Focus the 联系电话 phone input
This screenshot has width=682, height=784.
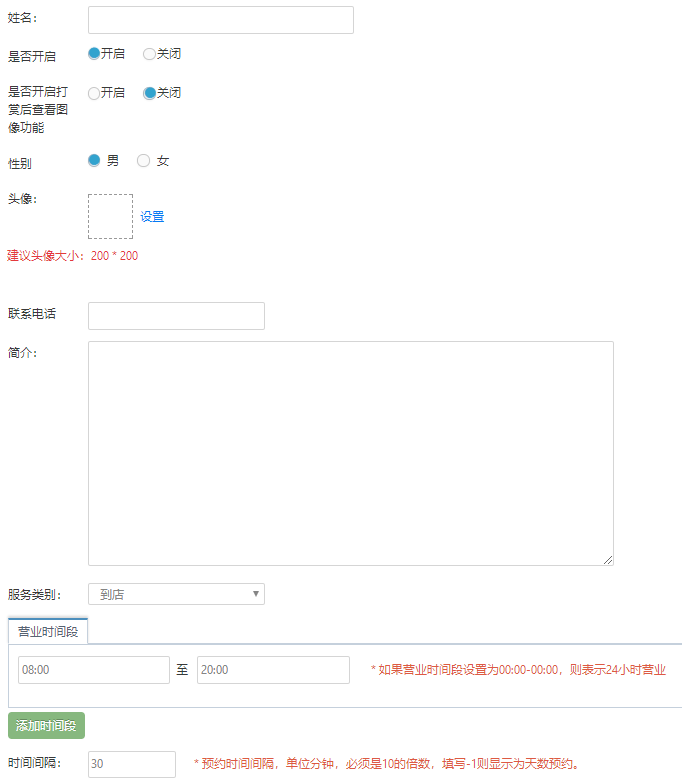pos(176,316)
